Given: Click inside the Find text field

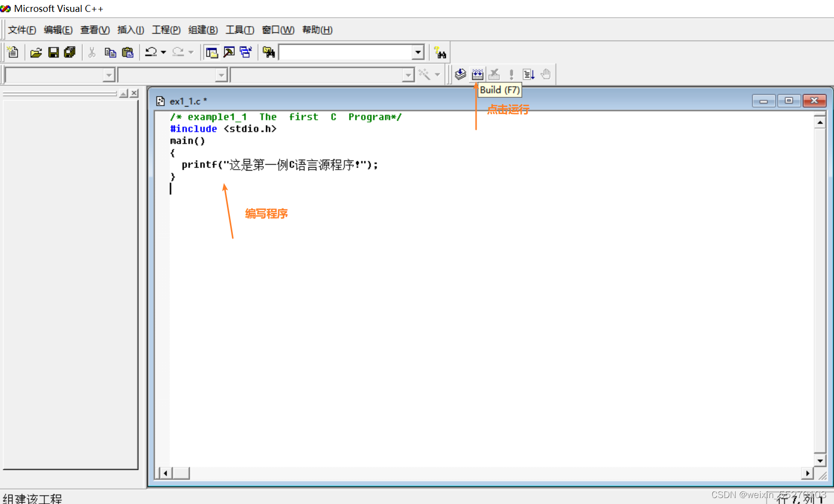Looking at the screenshot, I should [346, 52].
